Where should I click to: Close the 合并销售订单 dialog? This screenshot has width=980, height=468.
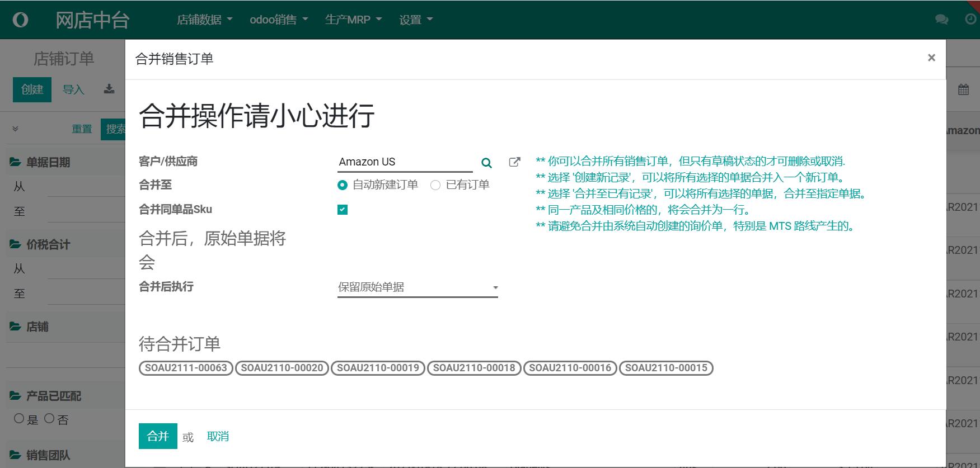(x=931, y=58)
